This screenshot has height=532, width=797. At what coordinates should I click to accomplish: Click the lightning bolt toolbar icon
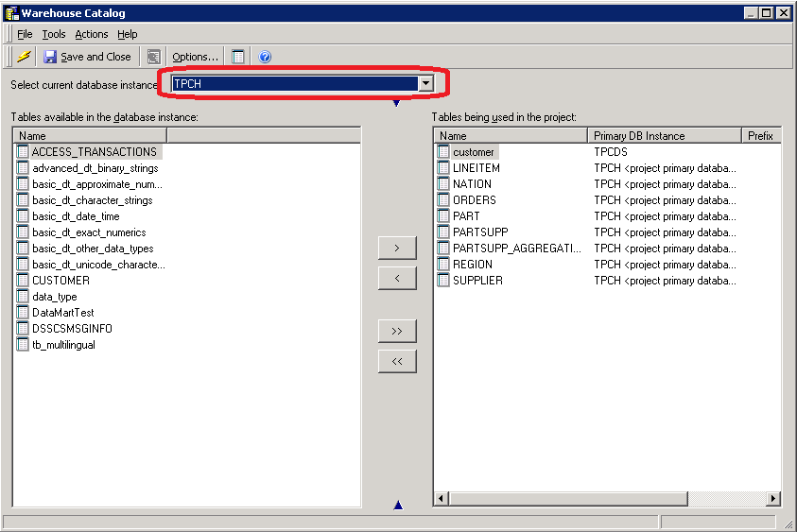tap(24, 57)
